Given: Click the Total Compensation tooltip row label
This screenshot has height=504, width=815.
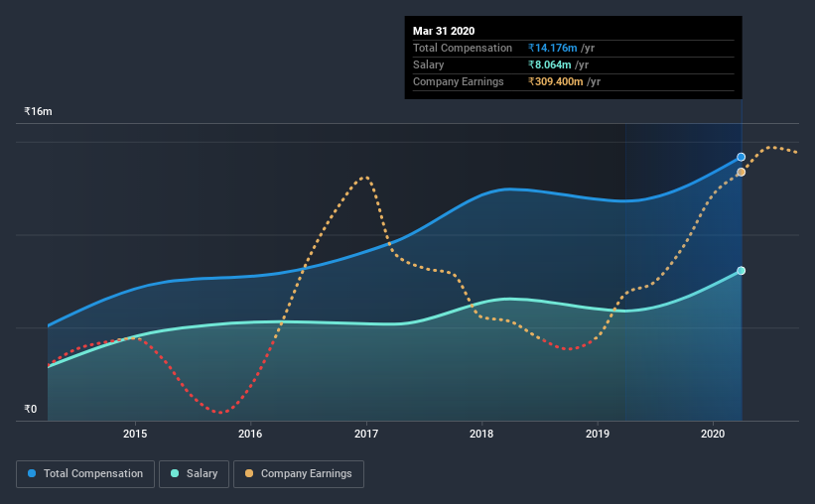Looking at the screenshot, I should (463, 48).
